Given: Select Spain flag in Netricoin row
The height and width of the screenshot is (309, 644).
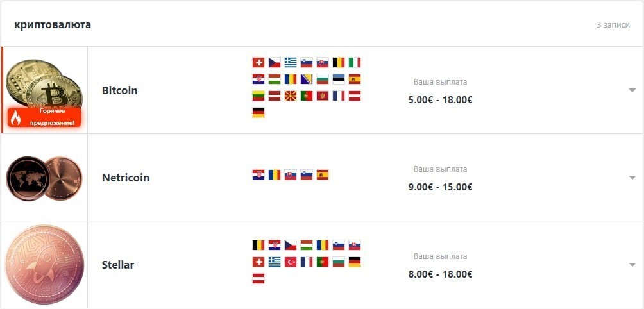Looking at the screenshot, I should [x=323, y=175].
